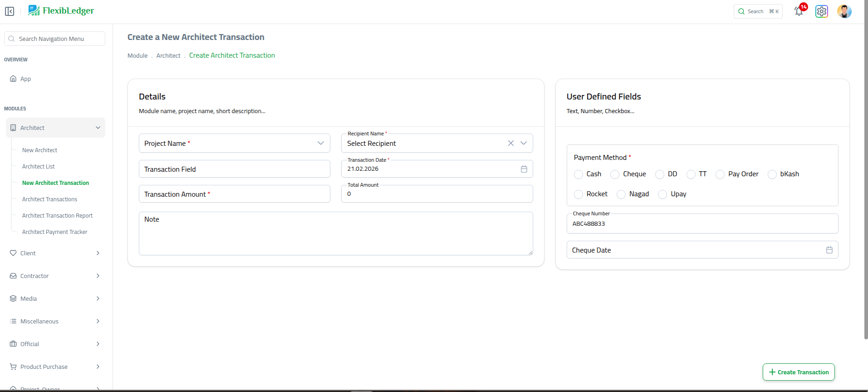Open the Cheque Date calendar icon
This screenshot has height=392, width=868.
coord(829,250)
